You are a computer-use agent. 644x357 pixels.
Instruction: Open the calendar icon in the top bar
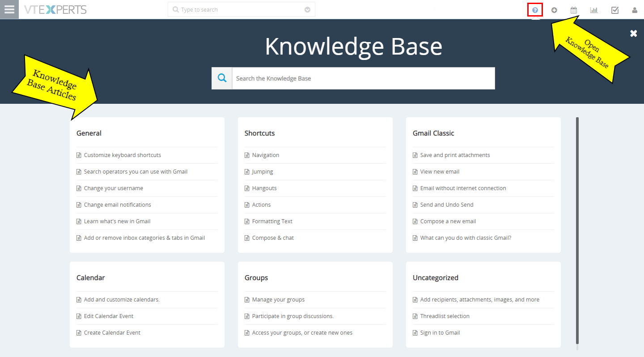click(x=573, y=9)
